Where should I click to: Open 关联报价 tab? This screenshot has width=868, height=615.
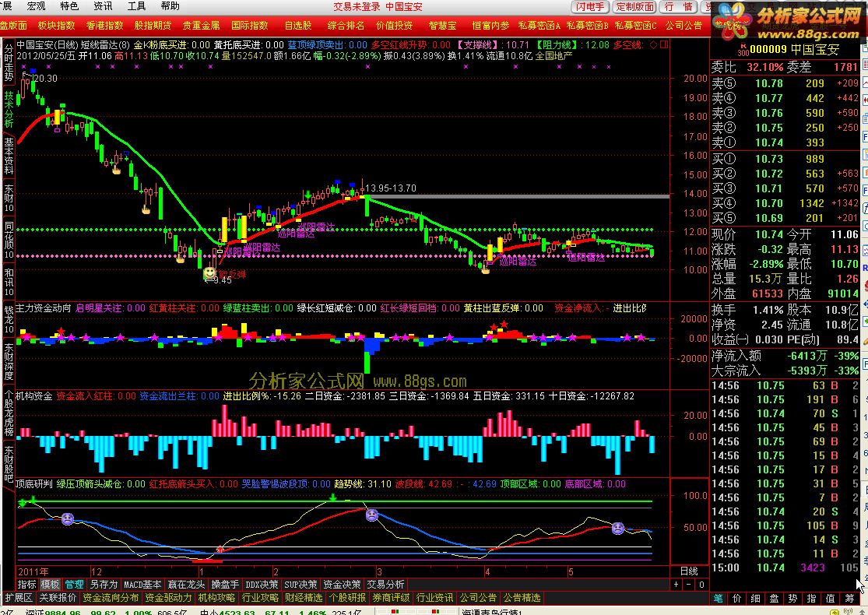click(x=58, y=598)
